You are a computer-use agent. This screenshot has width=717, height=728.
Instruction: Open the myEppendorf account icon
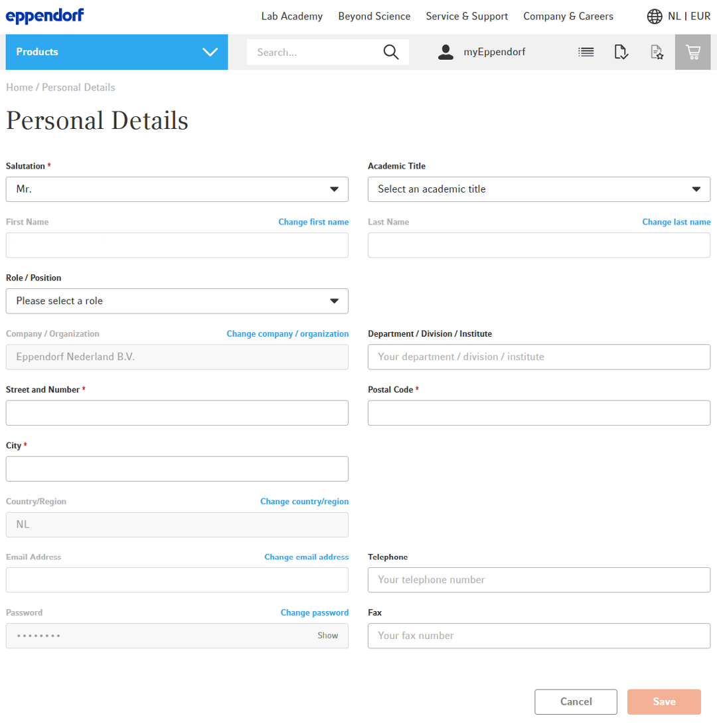click(445, 52)
